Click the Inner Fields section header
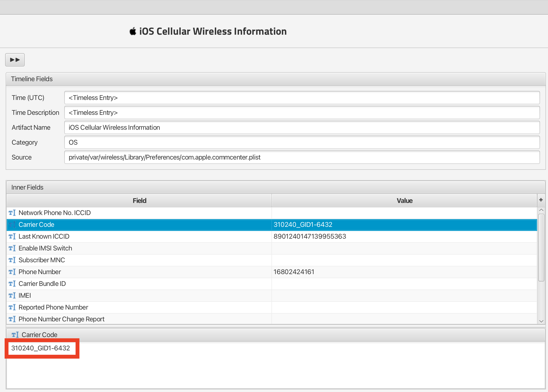Viewport: 548px width, 392px height. (x=276, y=187)
